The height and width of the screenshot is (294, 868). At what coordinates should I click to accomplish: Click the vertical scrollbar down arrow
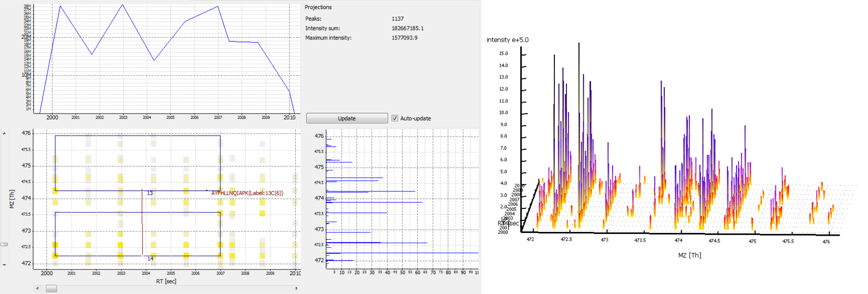pos(4,265)
